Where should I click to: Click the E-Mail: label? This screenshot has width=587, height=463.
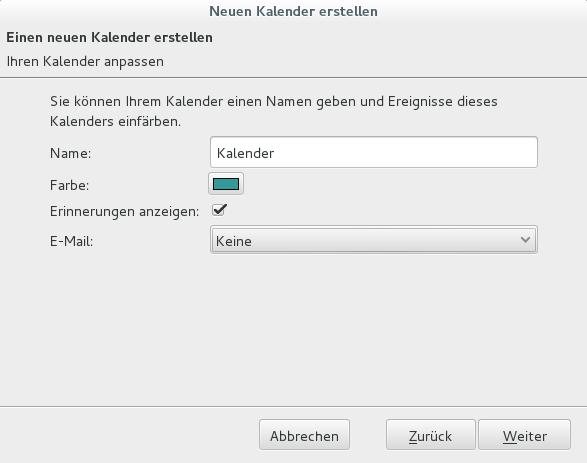tap(71, 241)
